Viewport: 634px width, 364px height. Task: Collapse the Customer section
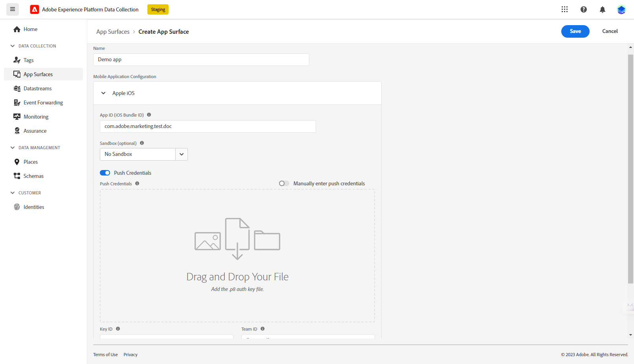point(13,193)
